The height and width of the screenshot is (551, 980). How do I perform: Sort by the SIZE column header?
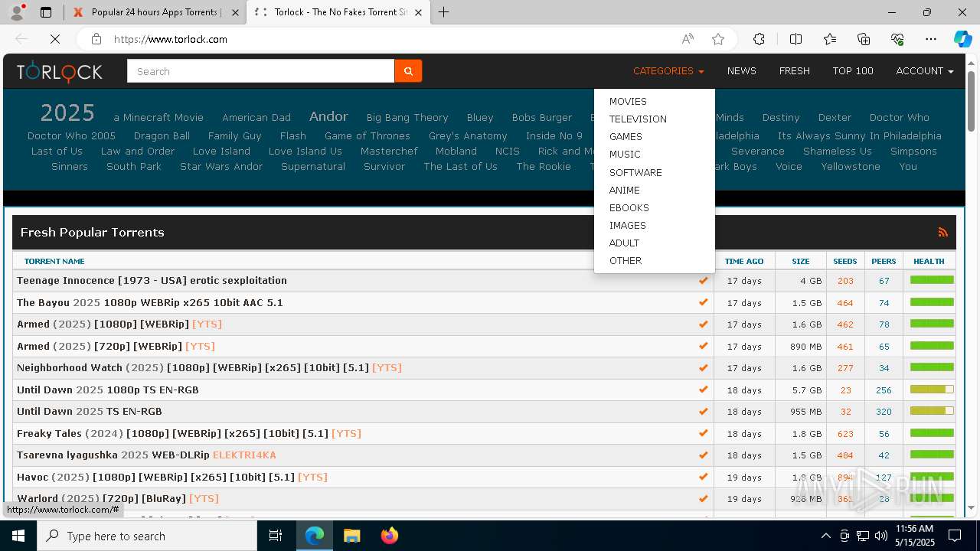(801, 261)
